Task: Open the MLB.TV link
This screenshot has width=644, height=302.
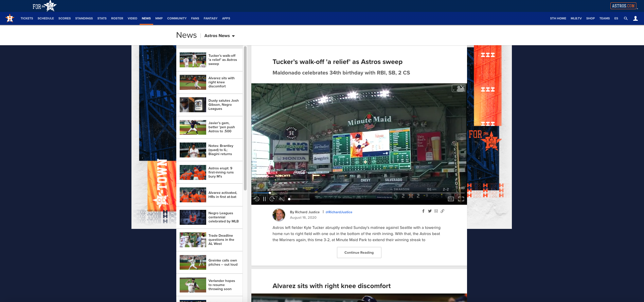Action: [576, 18]
